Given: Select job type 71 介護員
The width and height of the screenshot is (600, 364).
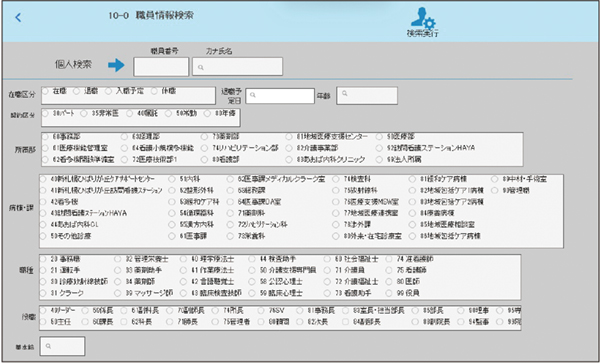Looking at the screenshot, I should click(x=327, y=270).
